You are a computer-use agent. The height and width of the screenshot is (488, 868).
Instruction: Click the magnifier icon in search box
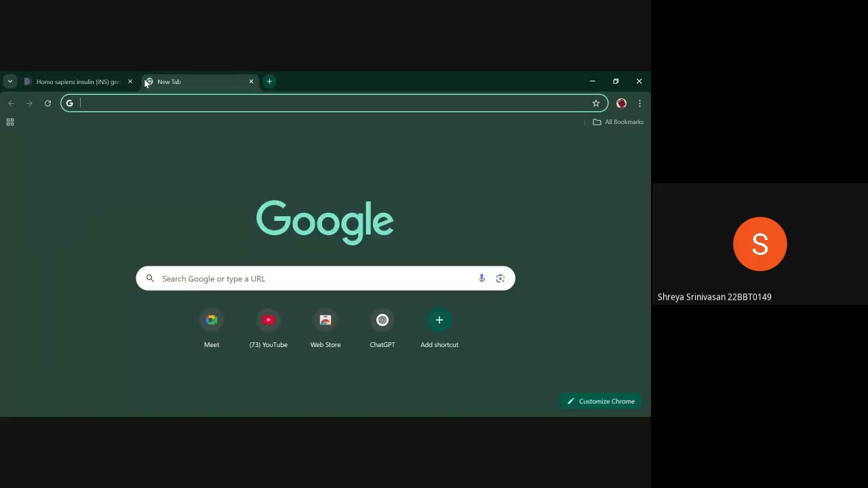tap(150, 279)
